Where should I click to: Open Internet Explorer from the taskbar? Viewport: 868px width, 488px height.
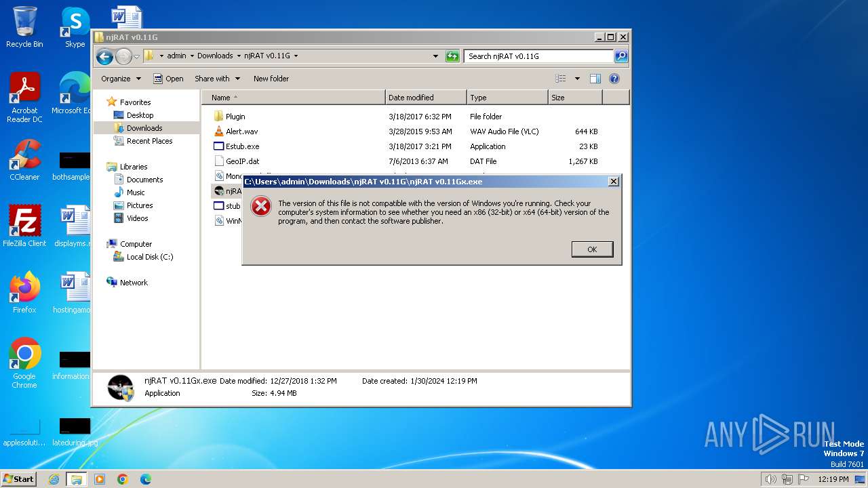[x=54, y=479]
